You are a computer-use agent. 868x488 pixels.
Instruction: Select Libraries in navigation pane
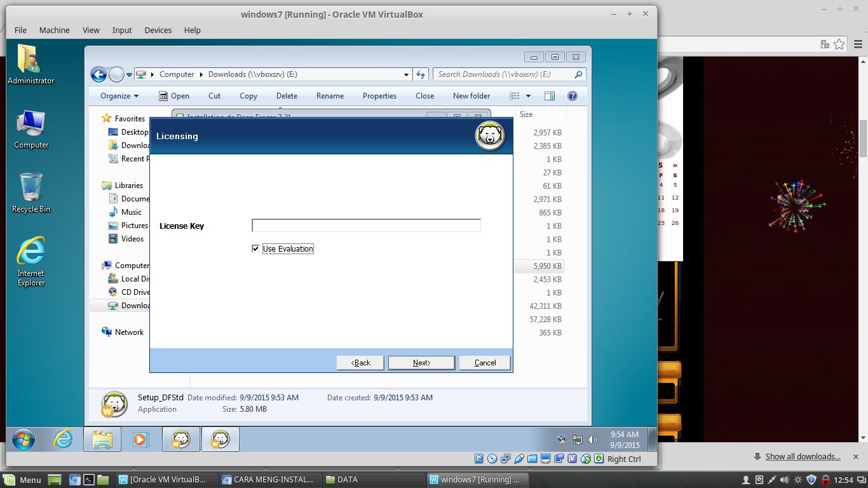click(x=129, y=186)
